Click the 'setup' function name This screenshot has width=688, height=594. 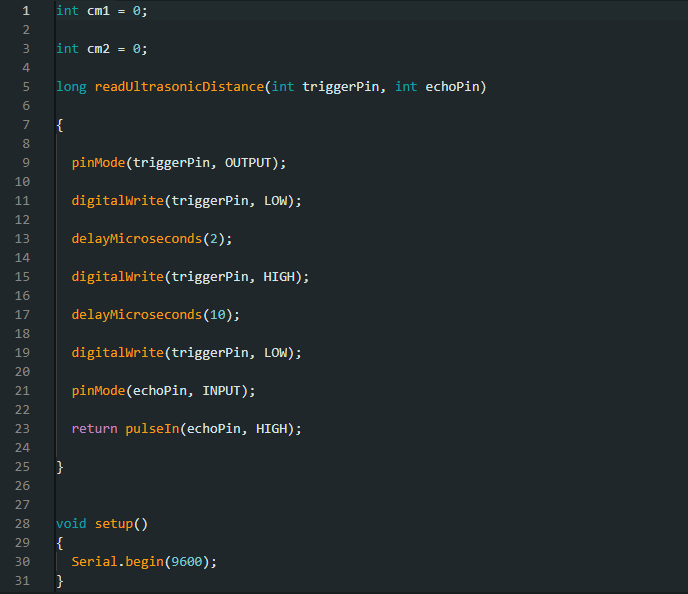(x=114, y=524)
